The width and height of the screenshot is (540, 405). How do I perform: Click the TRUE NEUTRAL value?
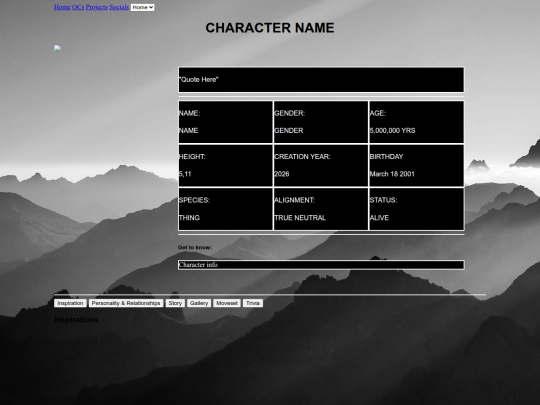(300, 218)
